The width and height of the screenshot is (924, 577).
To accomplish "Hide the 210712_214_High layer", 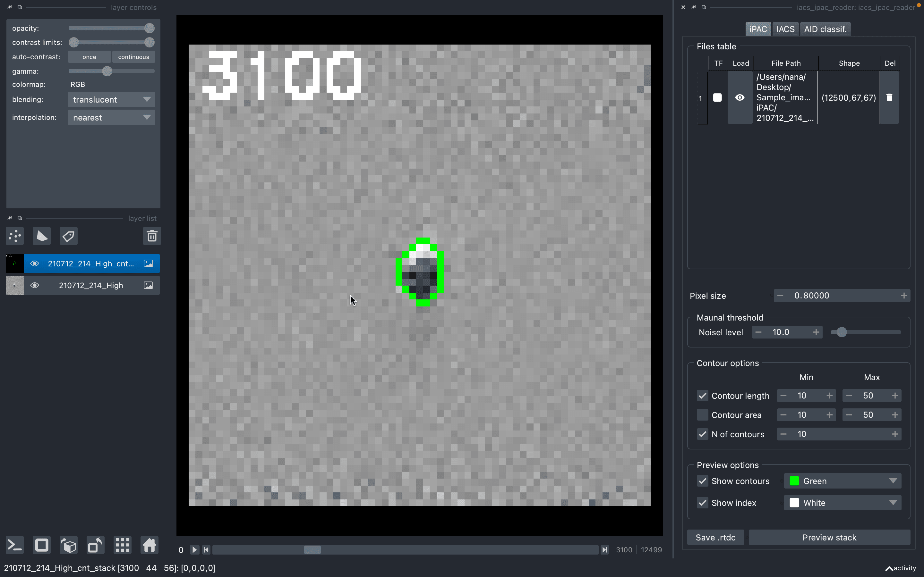I will tap(35, 285).
